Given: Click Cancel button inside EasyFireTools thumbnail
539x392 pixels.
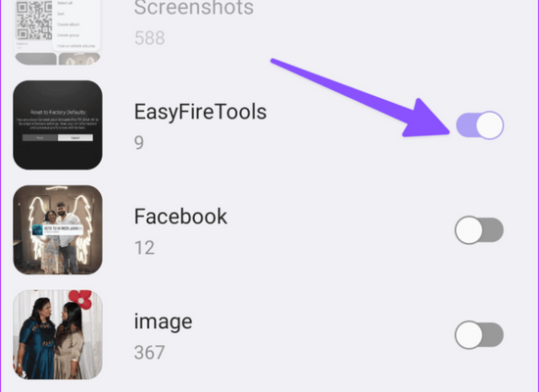Looking at the screenshot, I should tap(75, 137).
